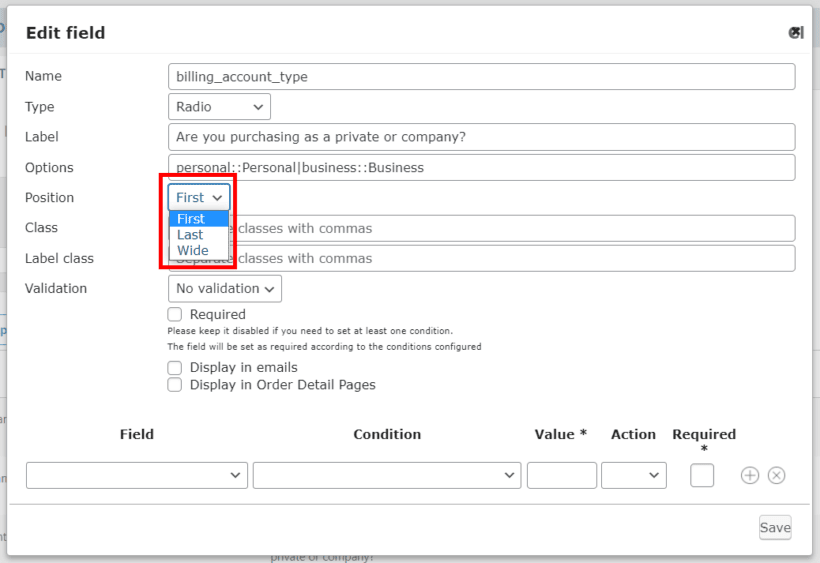Click the Name input field
Screen dimensions: 820x563
[481, 77]
